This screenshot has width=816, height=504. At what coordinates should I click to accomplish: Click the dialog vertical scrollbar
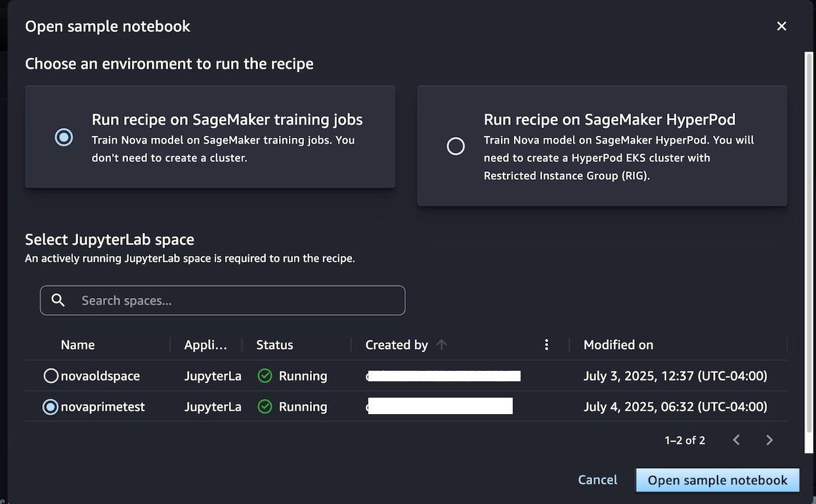tap(808, 249)
